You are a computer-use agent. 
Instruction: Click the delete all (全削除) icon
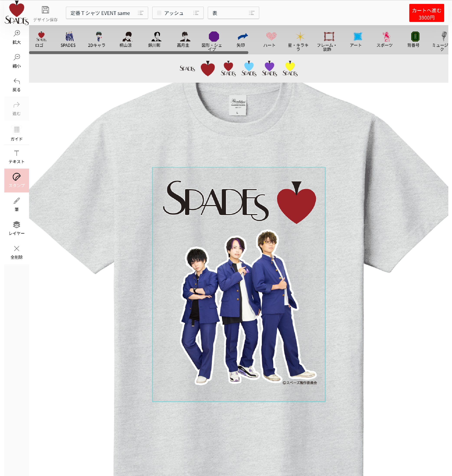pyautogui.click(x=17, y=248)
